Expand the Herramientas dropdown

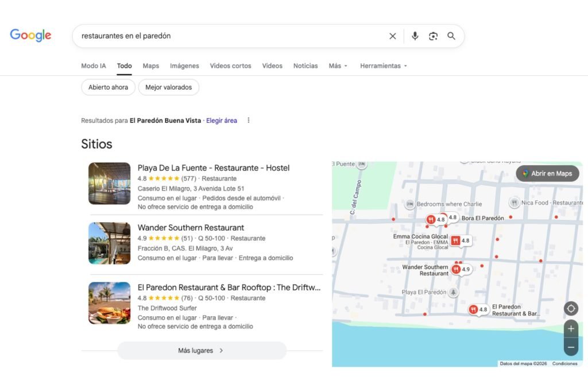pyautogui.click(x=383, y=65)
